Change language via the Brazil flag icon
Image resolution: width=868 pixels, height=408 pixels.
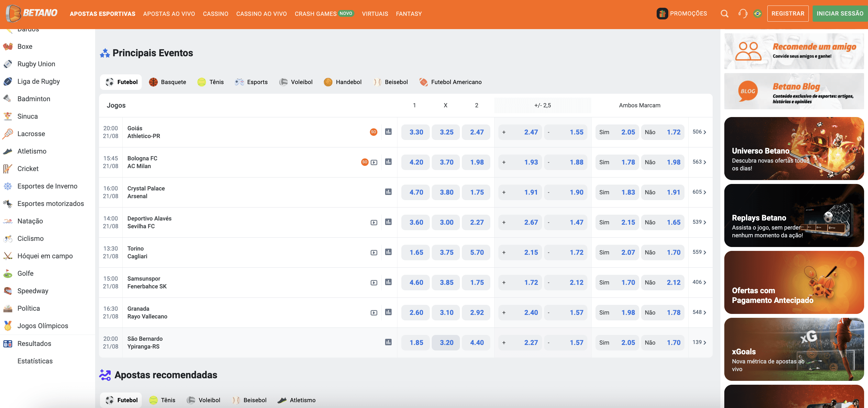coord(758,14)
